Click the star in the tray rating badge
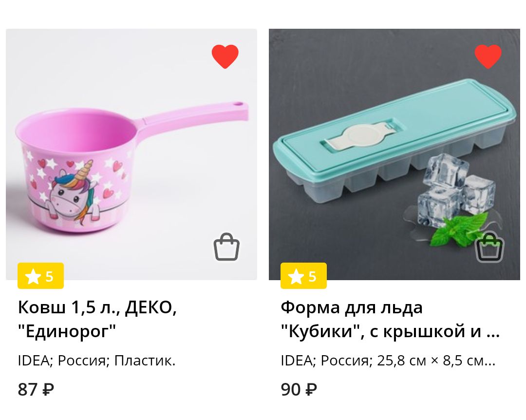The image size is (526, 420). [296, 277]
